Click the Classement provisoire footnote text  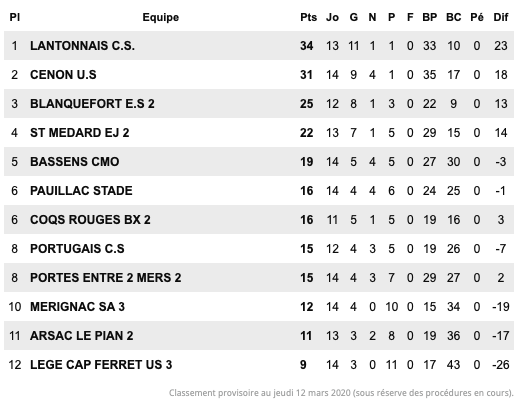pyautogui.click(x=341, y=393)
